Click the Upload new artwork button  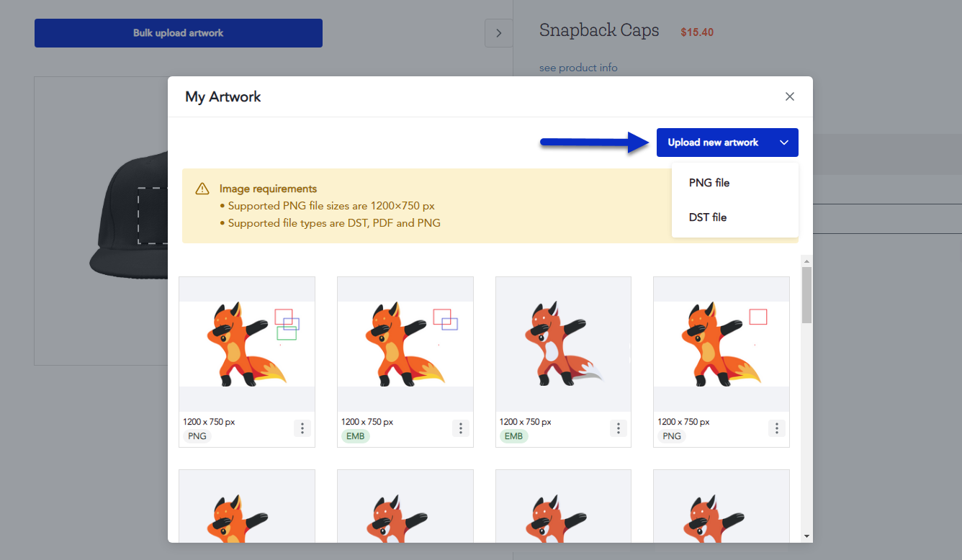[x=713, y=143]
